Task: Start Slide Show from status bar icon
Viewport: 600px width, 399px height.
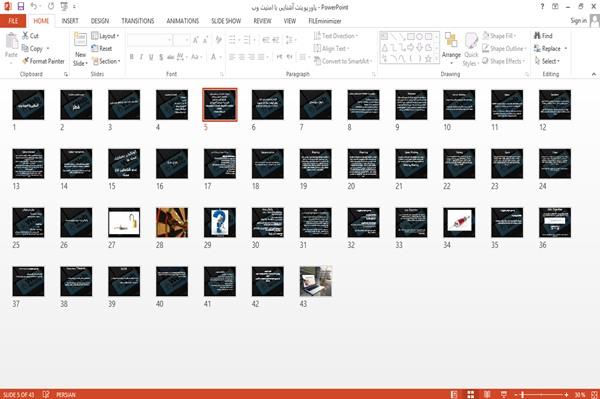Action: point(504,394)
